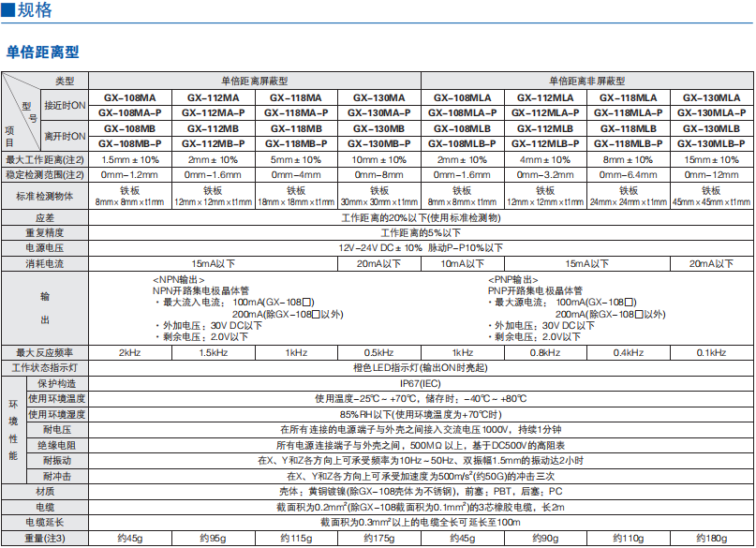
Task: Select the GX-108MA model cell
Action: (130, 97)
